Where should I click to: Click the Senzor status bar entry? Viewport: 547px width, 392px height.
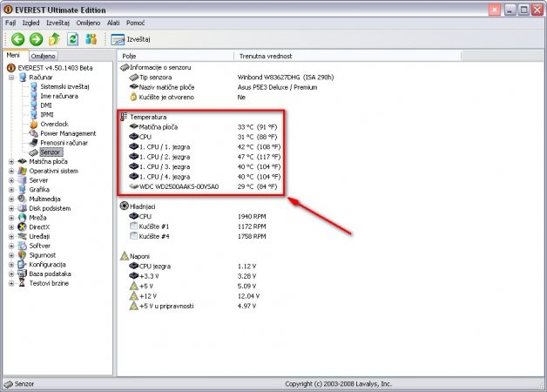coord(19,384)
